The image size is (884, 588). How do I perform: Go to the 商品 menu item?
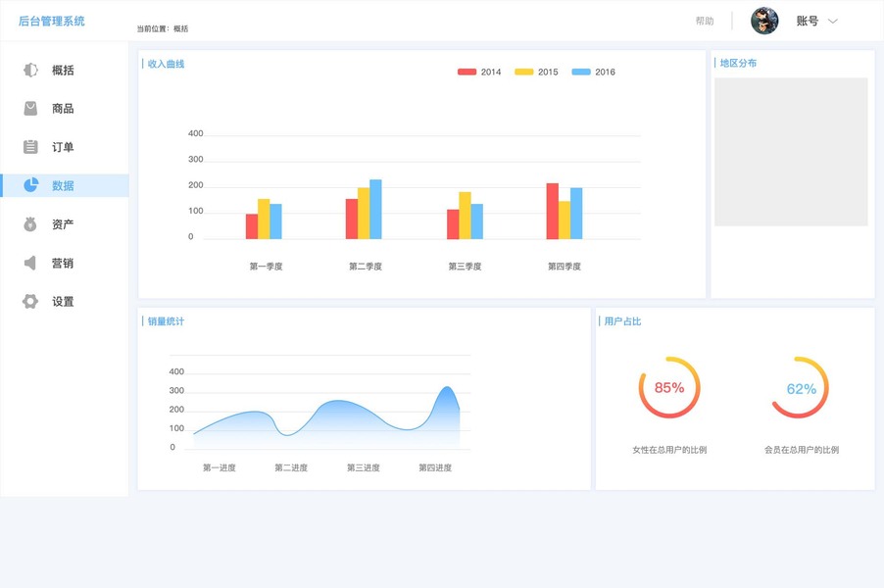65,108
